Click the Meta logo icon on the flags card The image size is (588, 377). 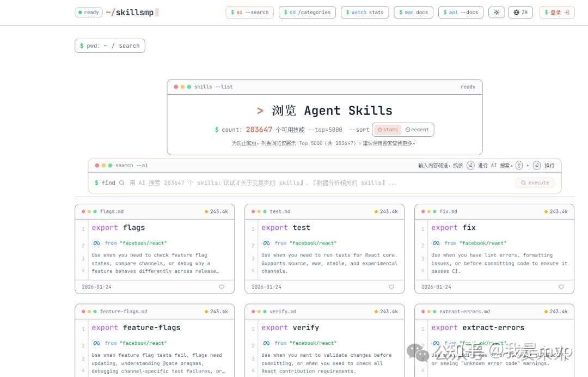(x=97, y=243)
